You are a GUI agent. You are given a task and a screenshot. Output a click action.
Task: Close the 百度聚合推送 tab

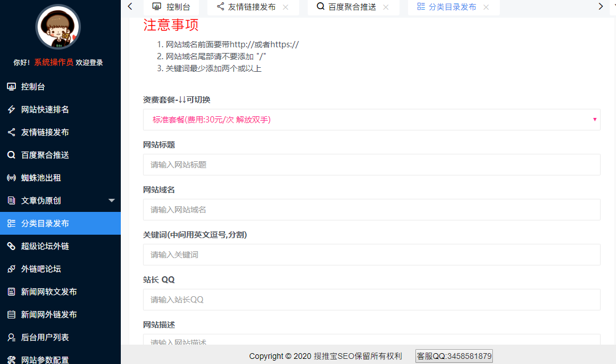click(x=386, y=7)
